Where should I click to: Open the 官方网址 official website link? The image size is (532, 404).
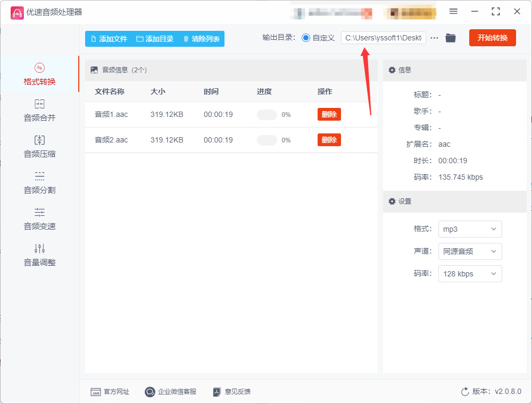(x=110, y=392)
